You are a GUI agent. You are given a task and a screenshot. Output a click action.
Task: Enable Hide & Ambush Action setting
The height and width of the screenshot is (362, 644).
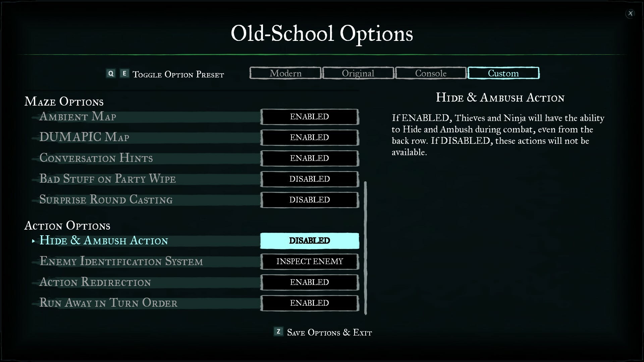(x=310, y=240)
